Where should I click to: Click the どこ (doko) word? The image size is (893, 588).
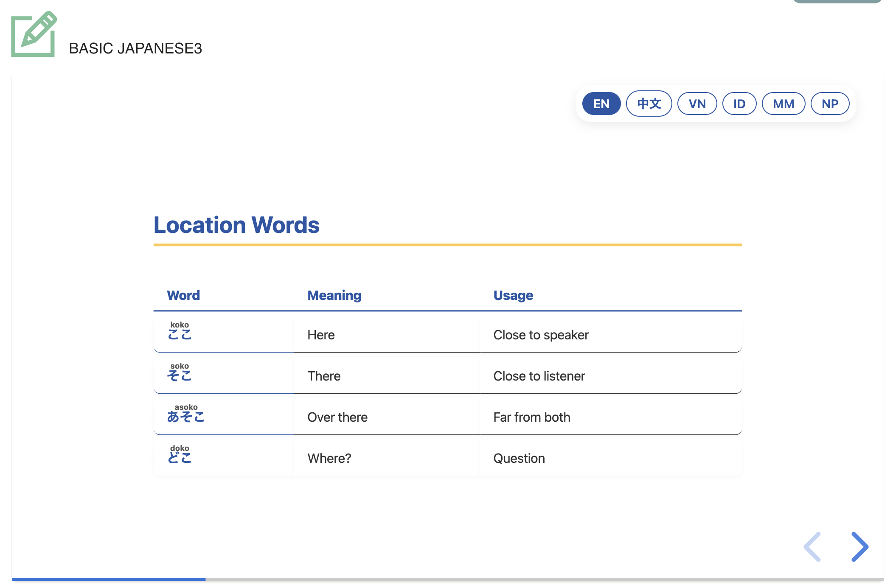pyautogui.click(x=180, y=457)
